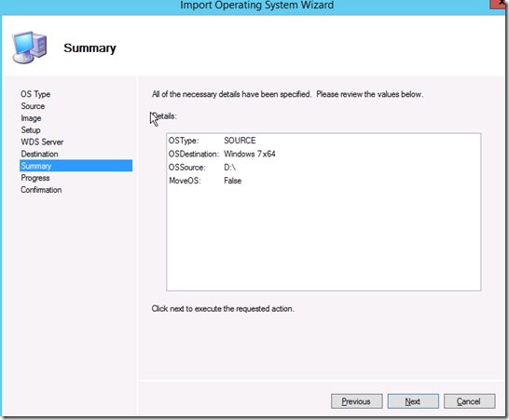This screenshot has width=509, height=420.
Task: Select the highlighted Summary step
Action: coord(76,166)
